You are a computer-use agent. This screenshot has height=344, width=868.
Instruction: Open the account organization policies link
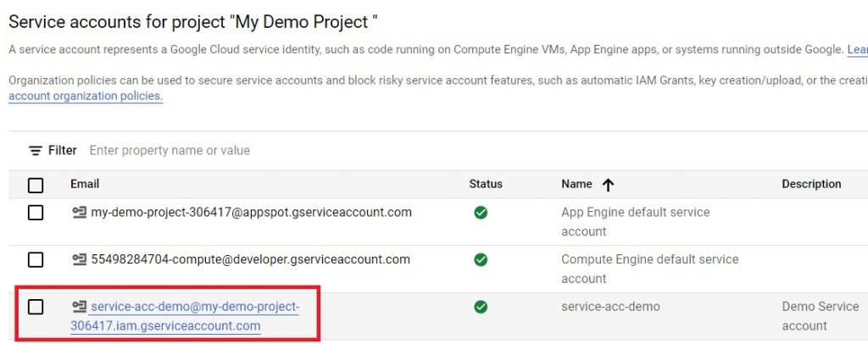click(86, 97)
